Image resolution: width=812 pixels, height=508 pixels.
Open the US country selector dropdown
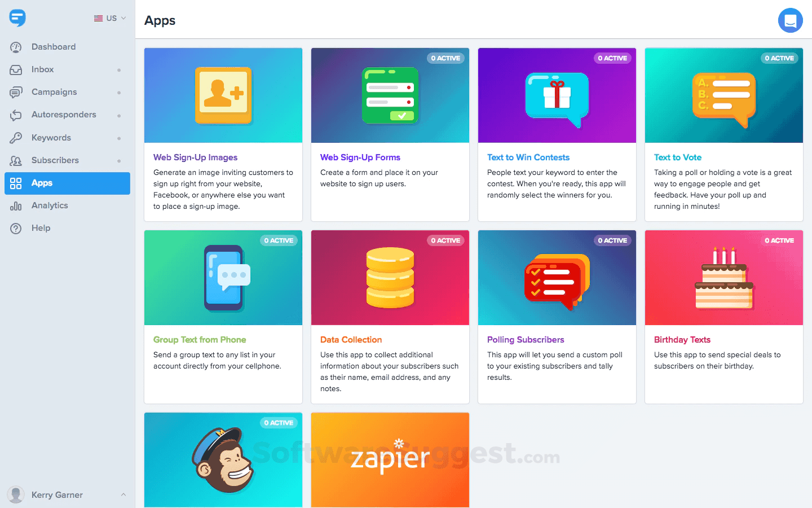click(x=110, y=18)
